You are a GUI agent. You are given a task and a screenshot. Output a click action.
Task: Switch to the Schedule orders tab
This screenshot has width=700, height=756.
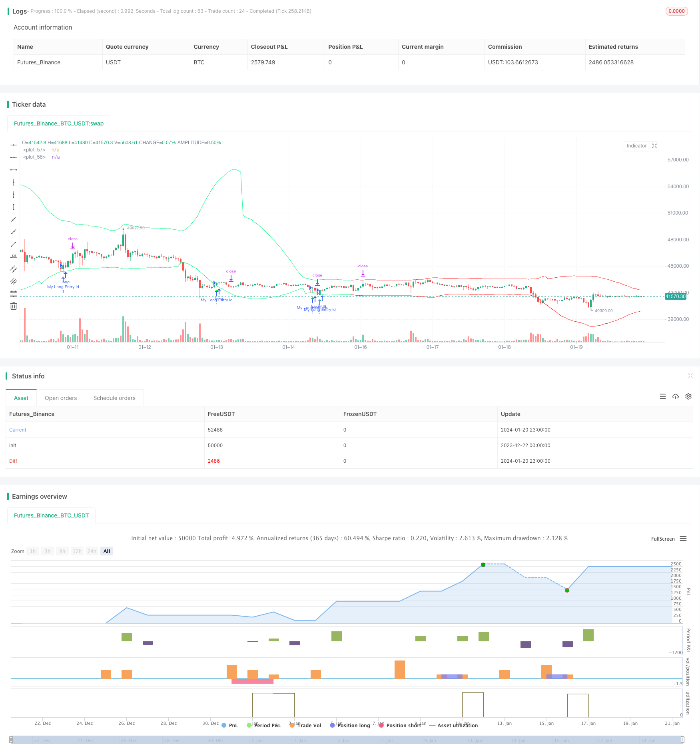coord(114,398)
